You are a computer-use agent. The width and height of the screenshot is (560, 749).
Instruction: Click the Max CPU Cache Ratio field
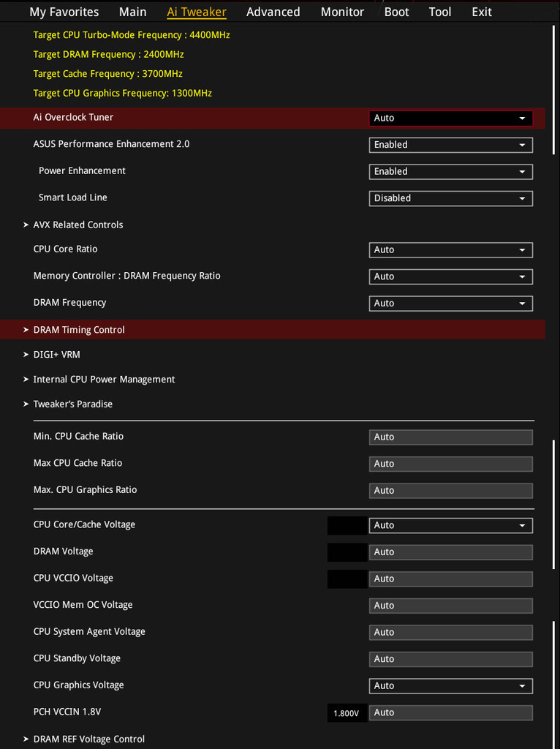(x=450, y=464)
